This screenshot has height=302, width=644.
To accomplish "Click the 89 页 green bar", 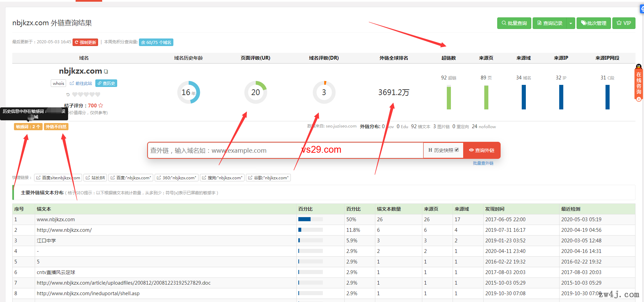I will click(x=486, y=97).
